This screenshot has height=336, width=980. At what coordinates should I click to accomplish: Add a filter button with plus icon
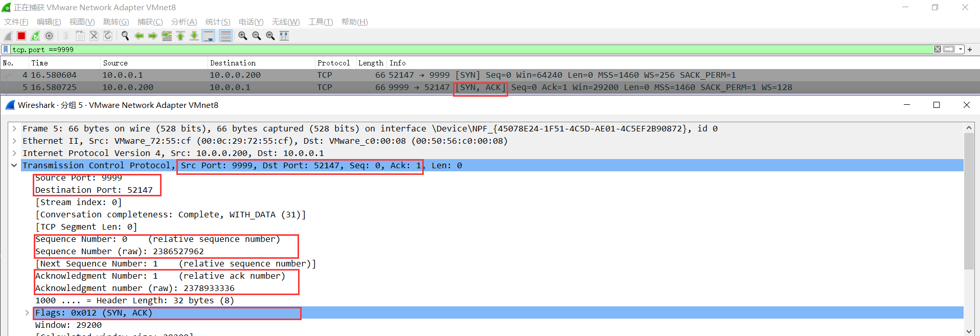970,50
